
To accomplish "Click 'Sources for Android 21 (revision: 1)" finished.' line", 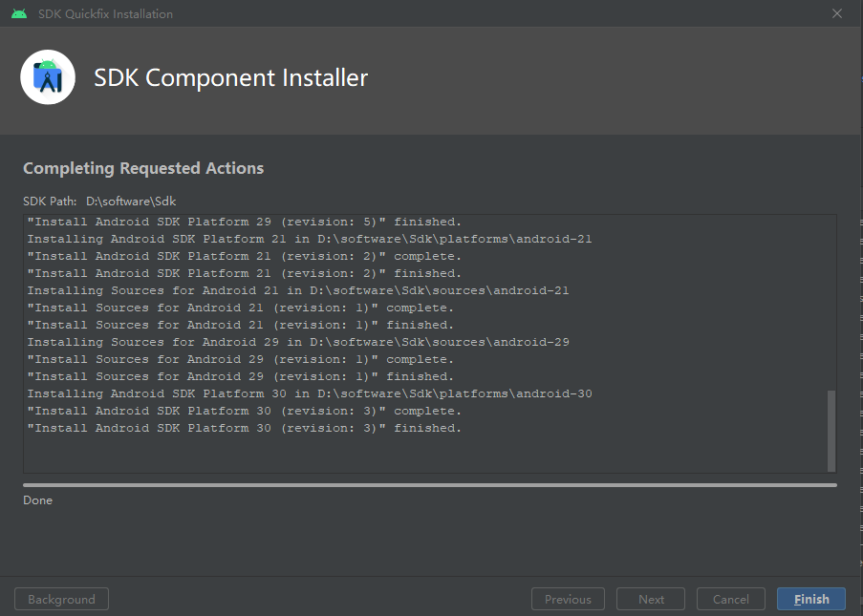I will (241, 325).
